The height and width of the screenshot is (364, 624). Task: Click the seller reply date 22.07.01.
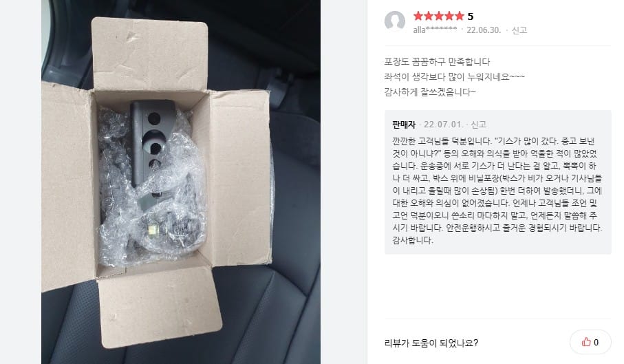click(443, 125)
